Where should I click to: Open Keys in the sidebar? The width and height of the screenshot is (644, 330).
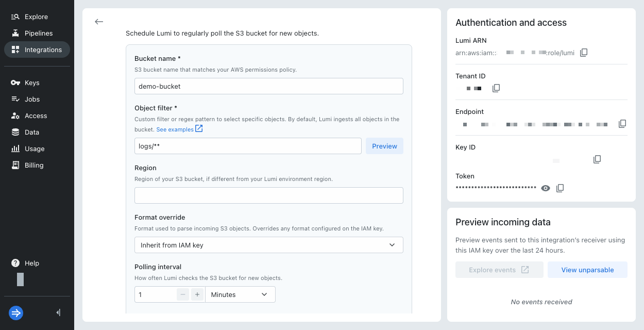pyautogui.click(x=37, y=82)
